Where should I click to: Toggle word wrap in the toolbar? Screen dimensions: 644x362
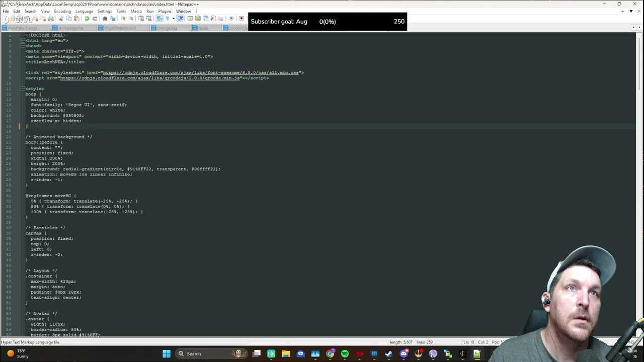[159, 19]
